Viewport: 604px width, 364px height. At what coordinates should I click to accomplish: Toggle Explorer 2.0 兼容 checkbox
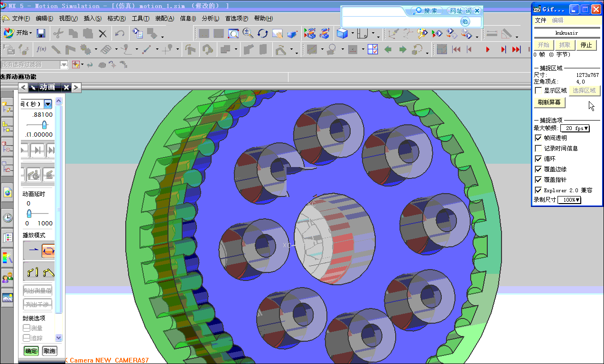(538, 190)
